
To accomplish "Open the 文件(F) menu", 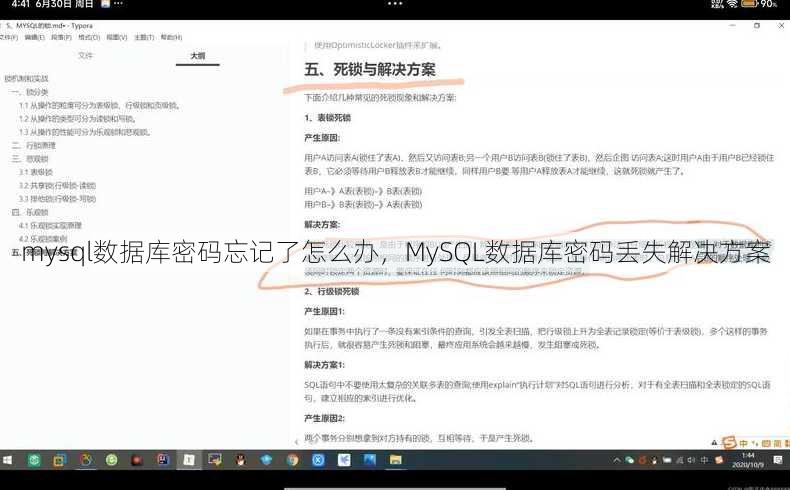I will [x=9, y=37].
